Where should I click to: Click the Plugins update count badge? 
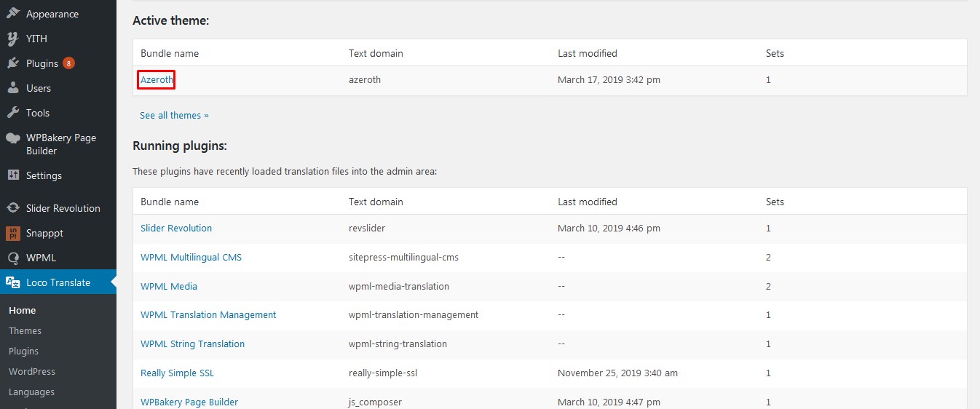tap(68, 63)
